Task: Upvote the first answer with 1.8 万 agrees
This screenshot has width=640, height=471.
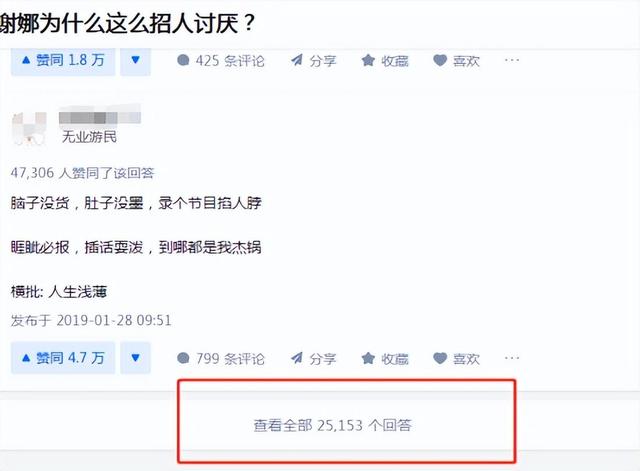Action: pyautogui.click(x=63, y=61)
